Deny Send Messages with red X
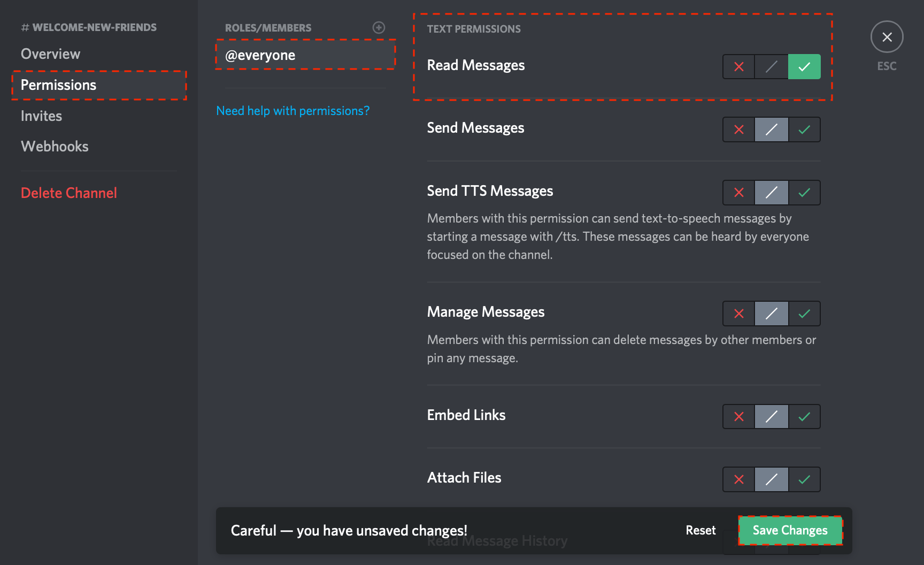The image size is (924, 565). [738, 129]
